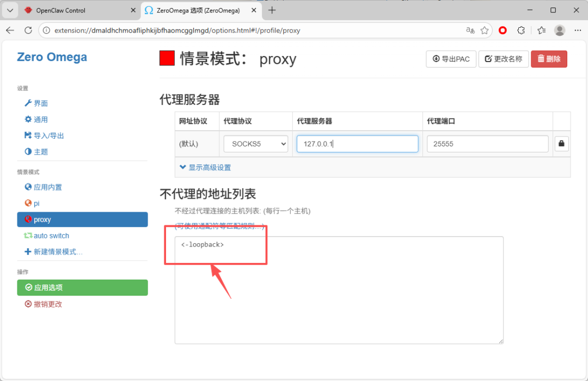Click the 导出PAC export button
Viewport: 588px width, 381px height.
tap(451, 59)
